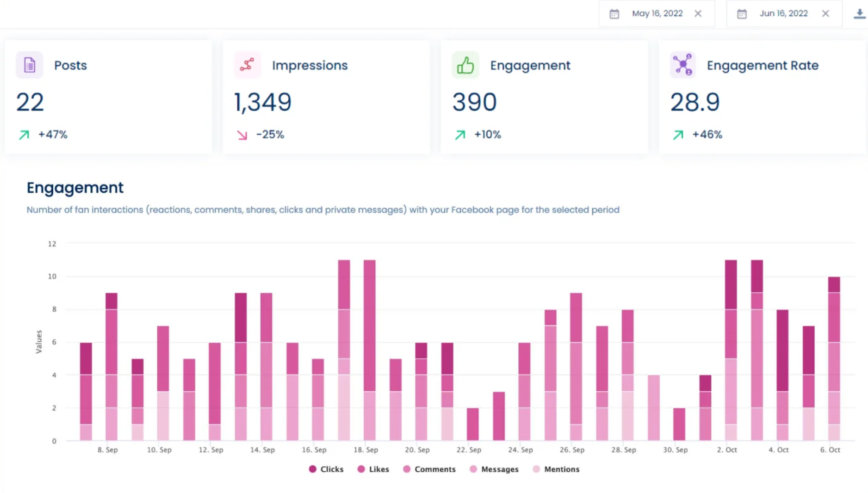868x493 pixels.
Task: Click the download report icon
Action: coord(859,13)
